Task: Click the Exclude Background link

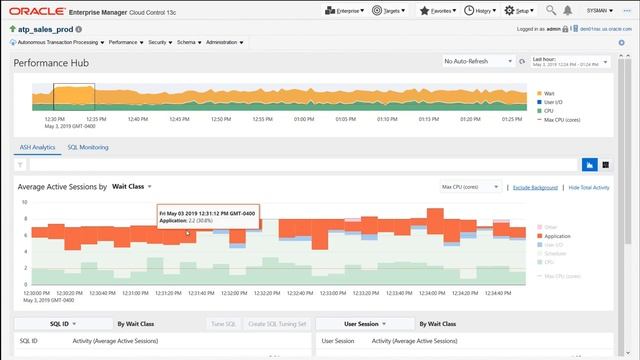Action: 535,188
